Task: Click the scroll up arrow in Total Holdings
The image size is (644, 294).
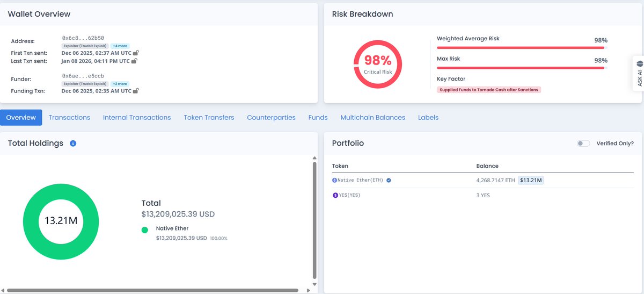Action: coord(314,157)
